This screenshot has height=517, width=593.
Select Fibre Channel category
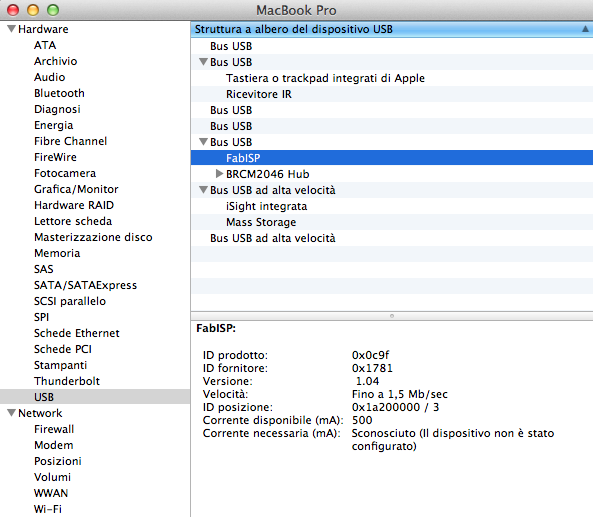(70, 141)
